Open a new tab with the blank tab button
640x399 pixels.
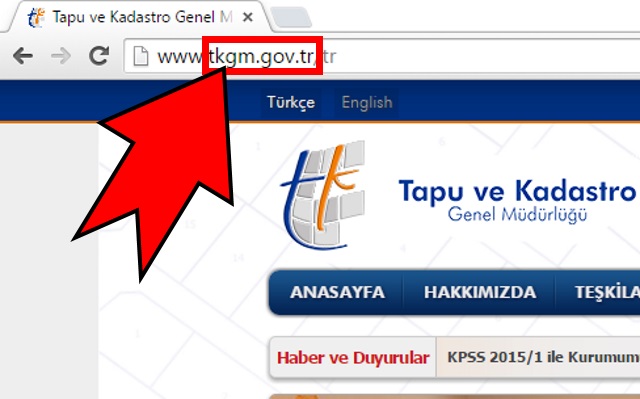pyautogui.click(x=291, y=18)
